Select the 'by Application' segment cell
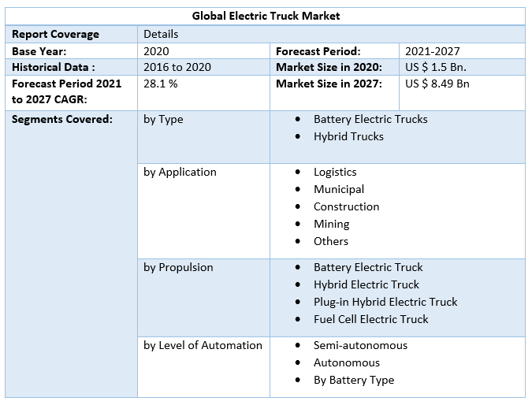The image size is (532, 405). pos(180,172)
